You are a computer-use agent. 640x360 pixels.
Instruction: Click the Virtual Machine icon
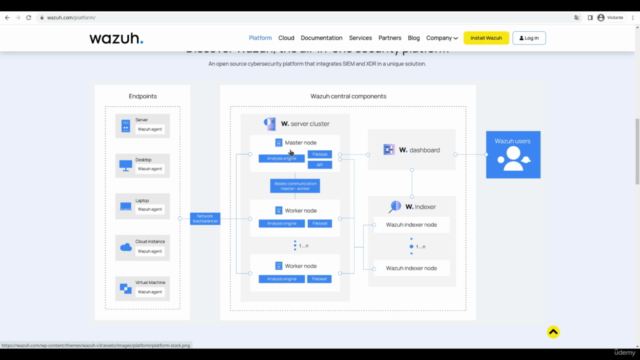pyautogui.click(x=126, y=289)
